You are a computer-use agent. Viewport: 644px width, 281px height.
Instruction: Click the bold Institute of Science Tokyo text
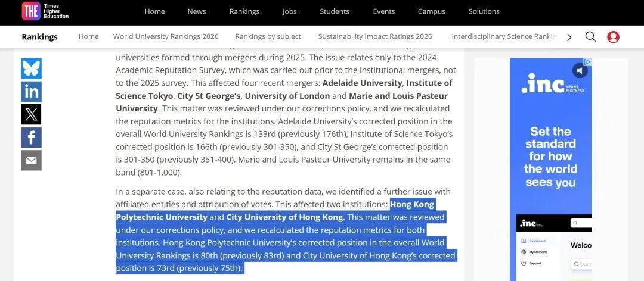coord(284,89)
